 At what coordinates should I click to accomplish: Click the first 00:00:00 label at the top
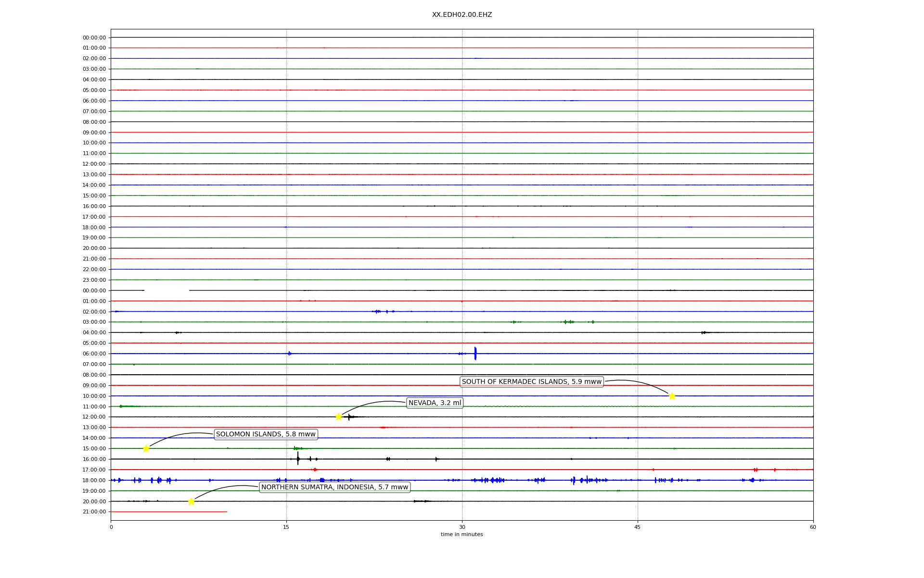[x=94, y=38]
